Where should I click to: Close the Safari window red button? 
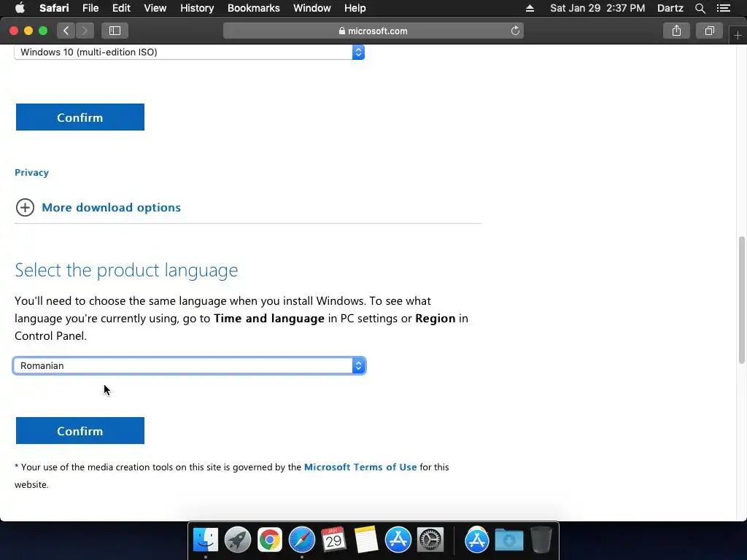pyautogui.click(x=14, y=31)
